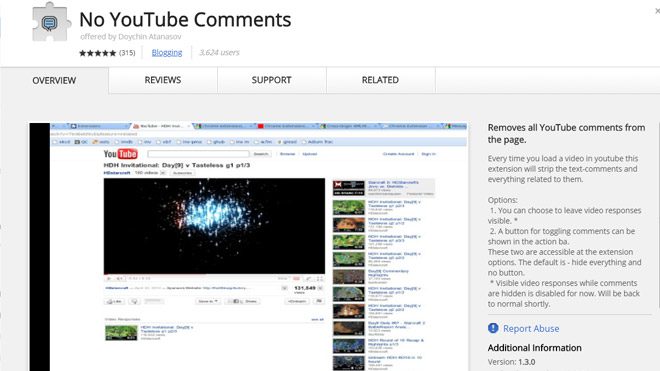Click the 'Options:' line in description

click(503, 200)
